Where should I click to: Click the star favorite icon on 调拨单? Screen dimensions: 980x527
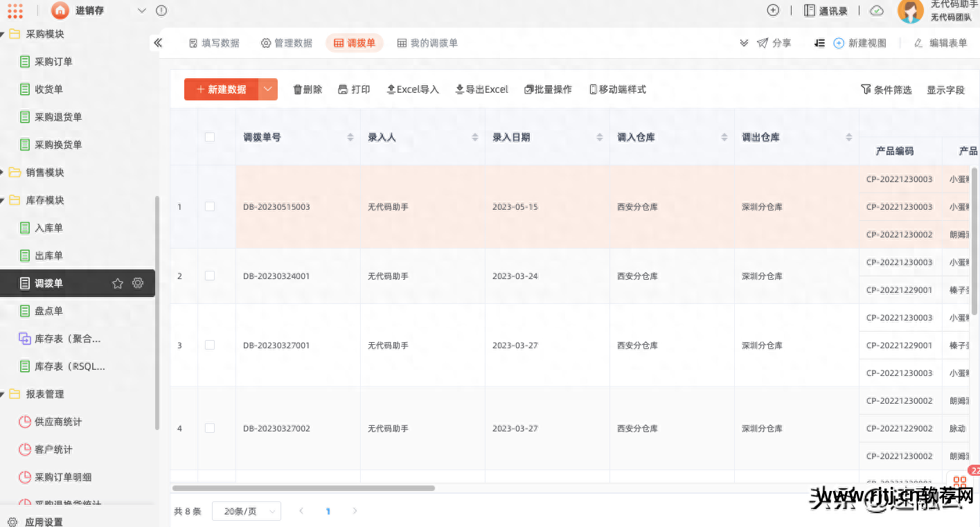pos(118,283)
